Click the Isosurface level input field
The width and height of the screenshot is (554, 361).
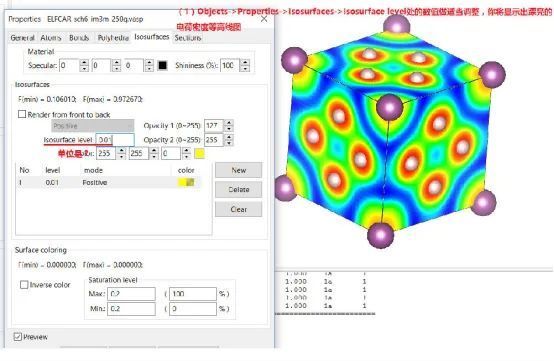115,140
